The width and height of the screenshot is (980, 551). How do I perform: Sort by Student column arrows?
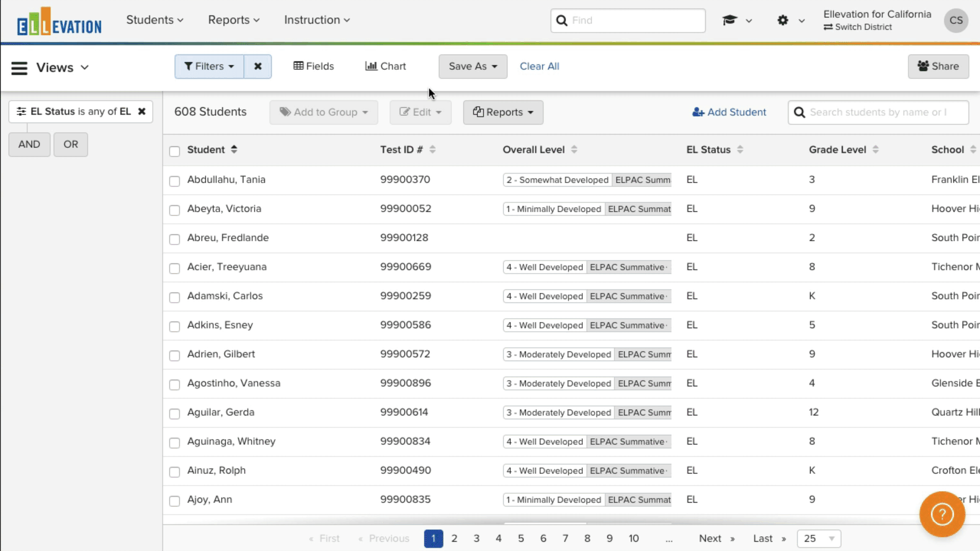coord(234,149)
